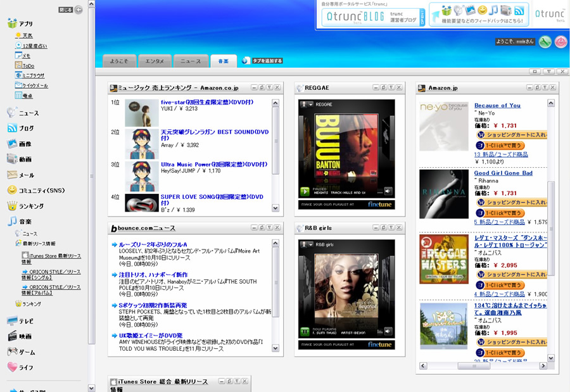Select the 音楽 tab
Viewport: 570px width, 392px height.
click(x=223, y=61)
